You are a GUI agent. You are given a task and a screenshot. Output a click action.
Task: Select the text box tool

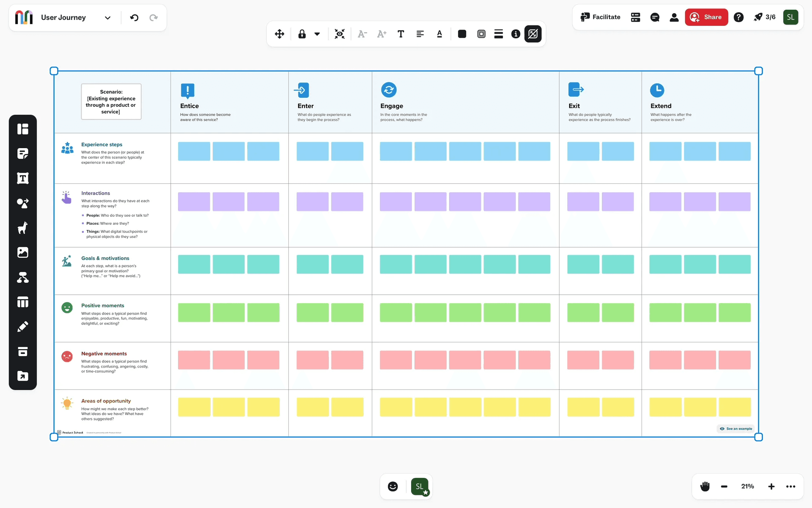23,178
